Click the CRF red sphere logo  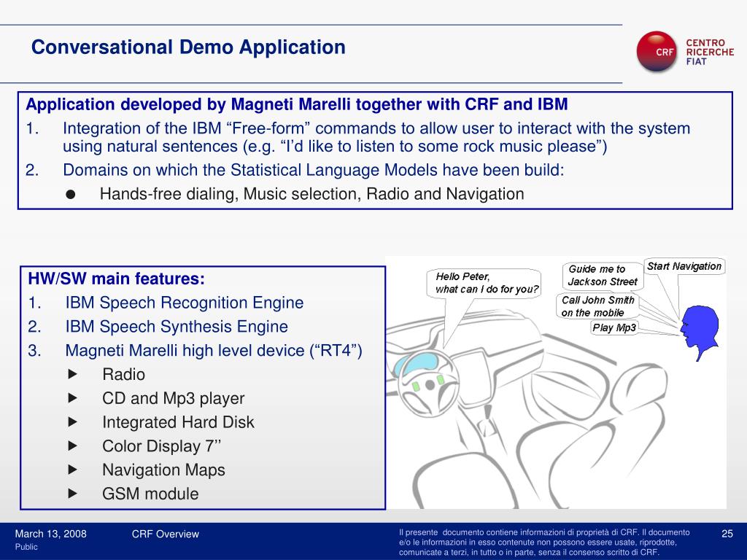pos(657,52)
